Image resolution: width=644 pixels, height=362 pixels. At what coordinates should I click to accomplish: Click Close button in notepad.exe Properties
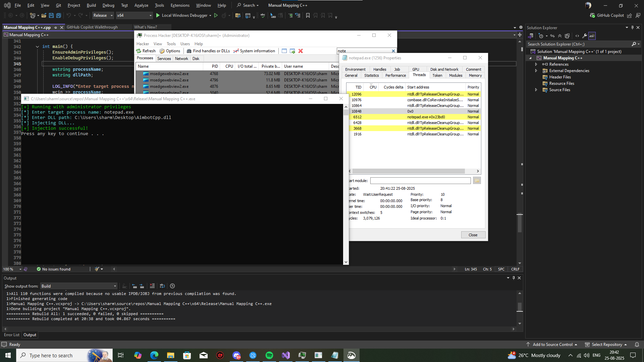point(473,235)
